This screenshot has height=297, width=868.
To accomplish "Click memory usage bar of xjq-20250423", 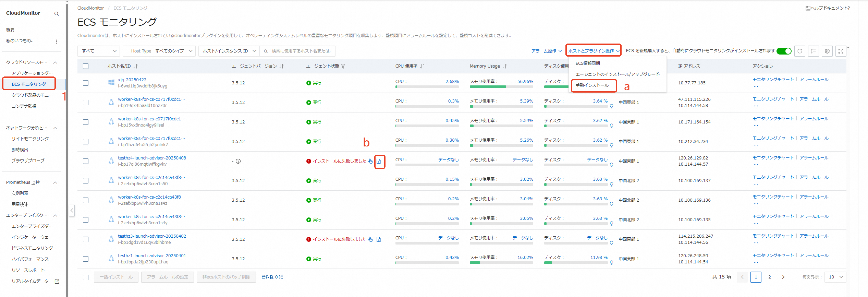I will click(x=501, y=87).
